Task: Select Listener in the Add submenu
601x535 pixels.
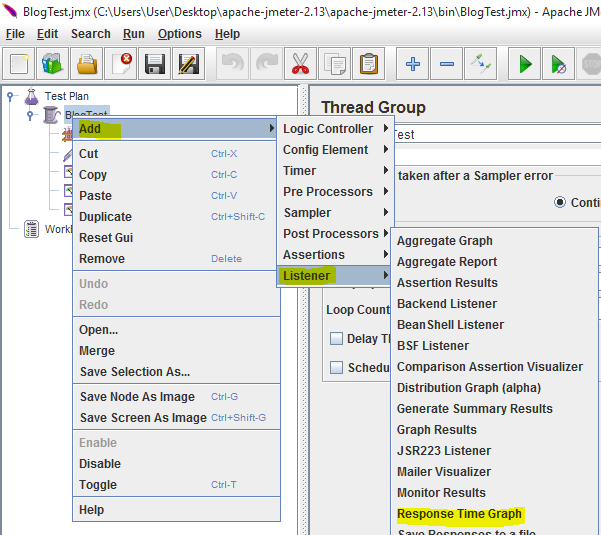Action: [x=335, y=276]
